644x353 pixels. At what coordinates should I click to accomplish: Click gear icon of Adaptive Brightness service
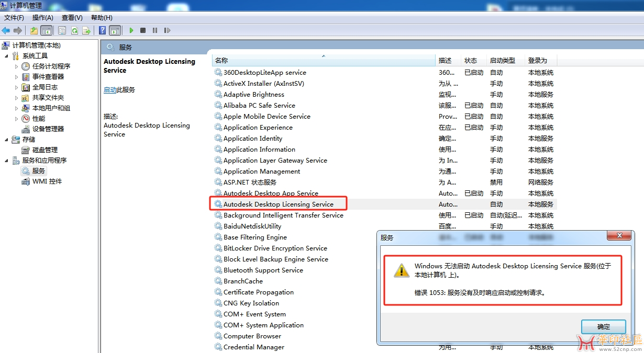pos(218,95)
